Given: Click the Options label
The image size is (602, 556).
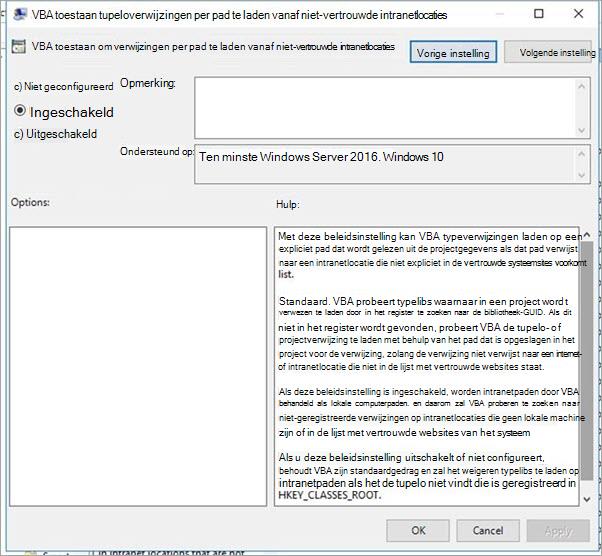Looking at the screenshot, I should click(x=30, y=202).
